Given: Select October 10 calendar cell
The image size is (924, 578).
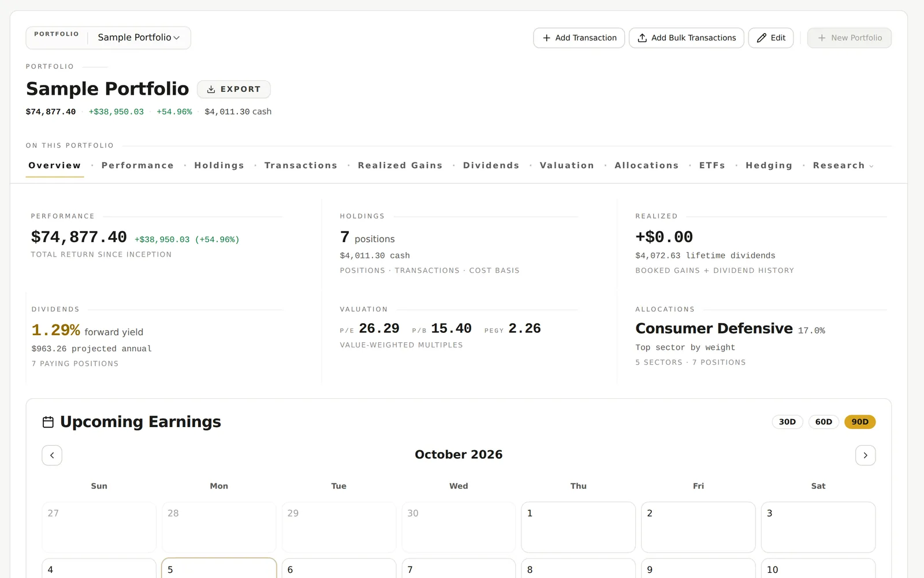Looking at the screenshot, I should 818,568.
